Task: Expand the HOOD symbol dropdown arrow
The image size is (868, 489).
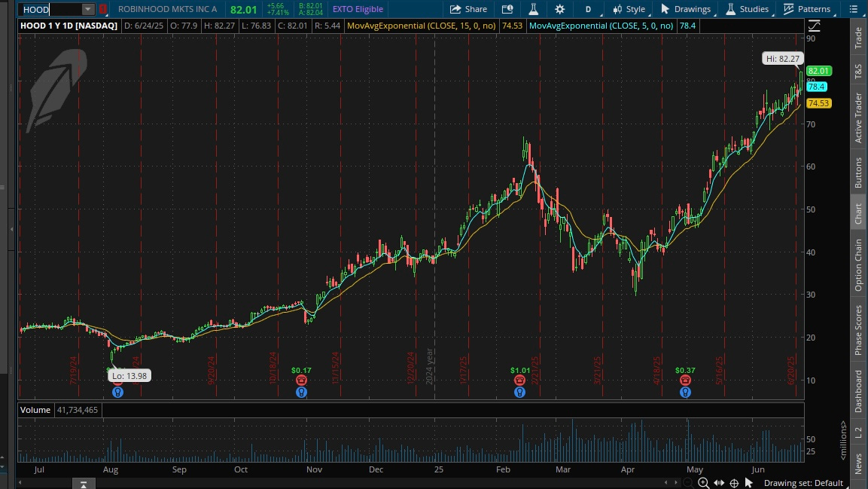Action: tap(87, 9)
